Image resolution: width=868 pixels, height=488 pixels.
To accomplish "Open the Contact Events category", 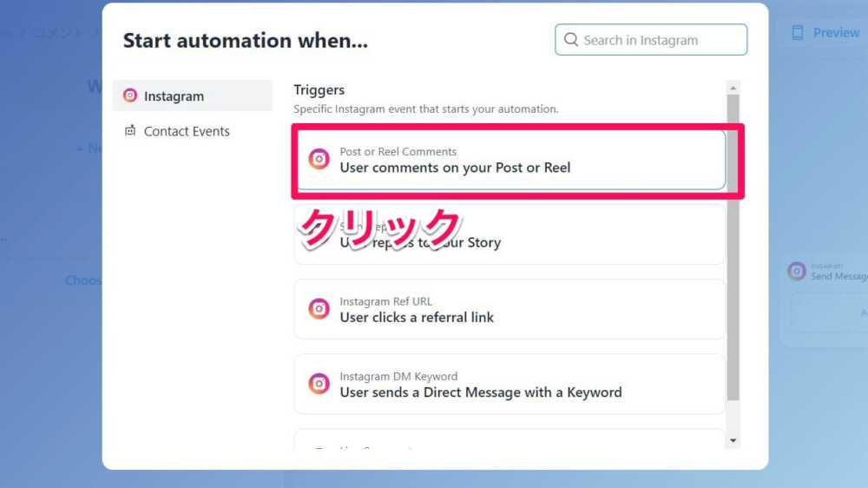I will coord(187,131).
